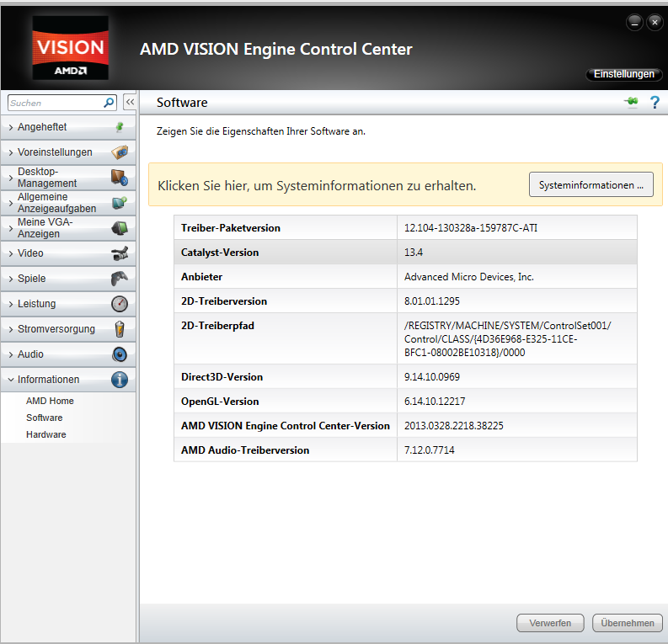The image size is (668, 644).
Task: Click the AMD VISION Engine Control Center-Version label
Action: coord(286,426)
